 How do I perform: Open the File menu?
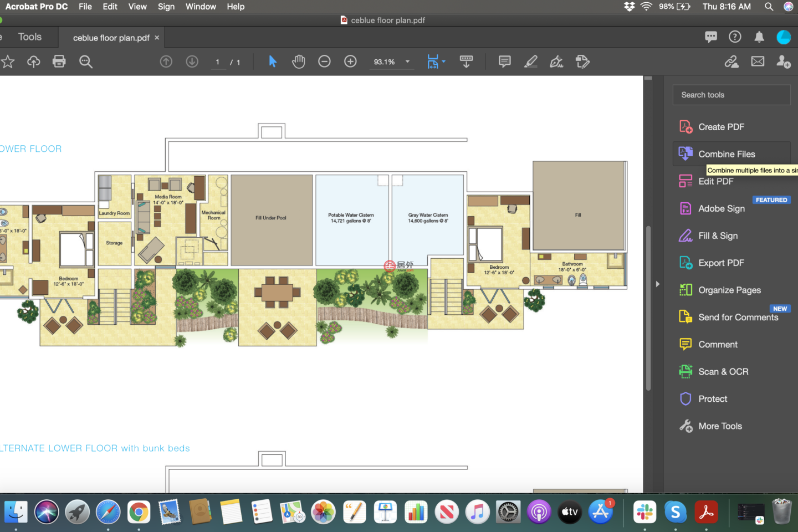[85, 7]
